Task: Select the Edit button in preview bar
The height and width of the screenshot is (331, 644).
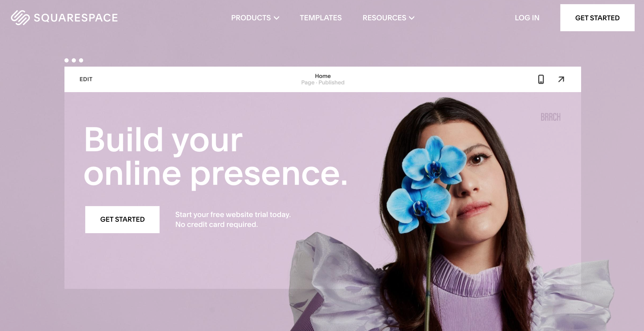Action: 86,79
